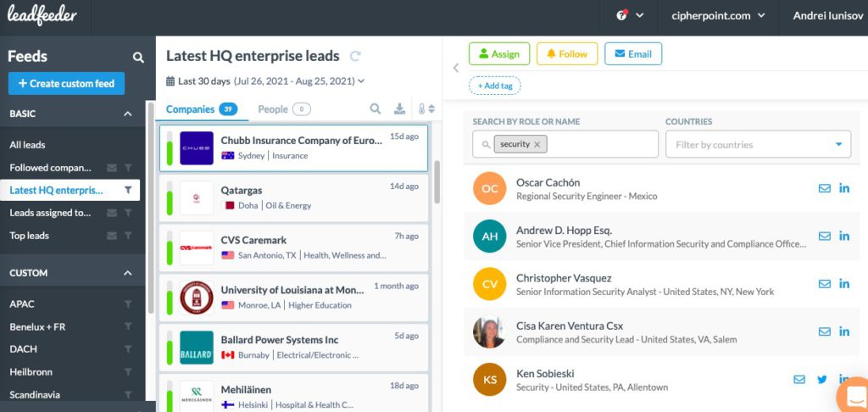Click filter icon for APAC feed
Viewport: 868px width, 412px height.
click(129, 304)
